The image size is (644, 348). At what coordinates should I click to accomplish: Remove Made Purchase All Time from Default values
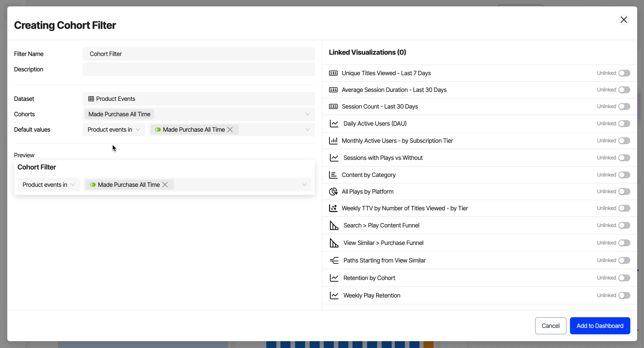pyautogui.click(x=230, y=130)
